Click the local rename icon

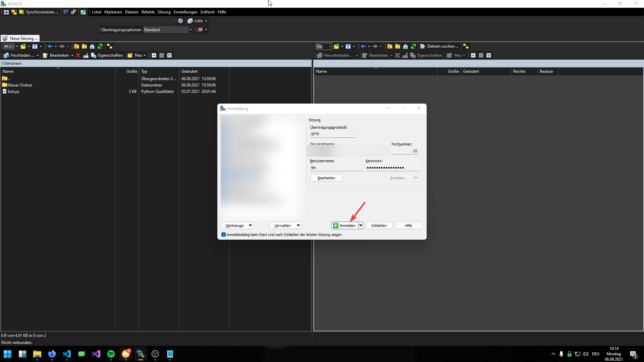coord(86,55)
